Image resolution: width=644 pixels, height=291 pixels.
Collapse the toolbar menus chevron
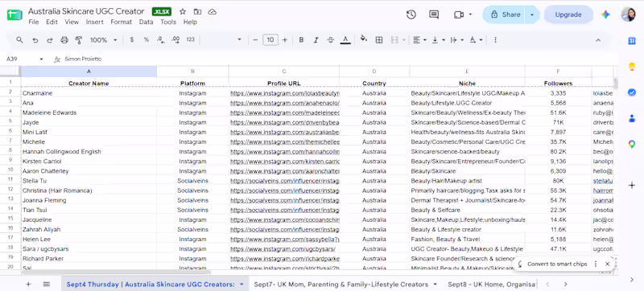pyautogui.click(x=598, y=39)
